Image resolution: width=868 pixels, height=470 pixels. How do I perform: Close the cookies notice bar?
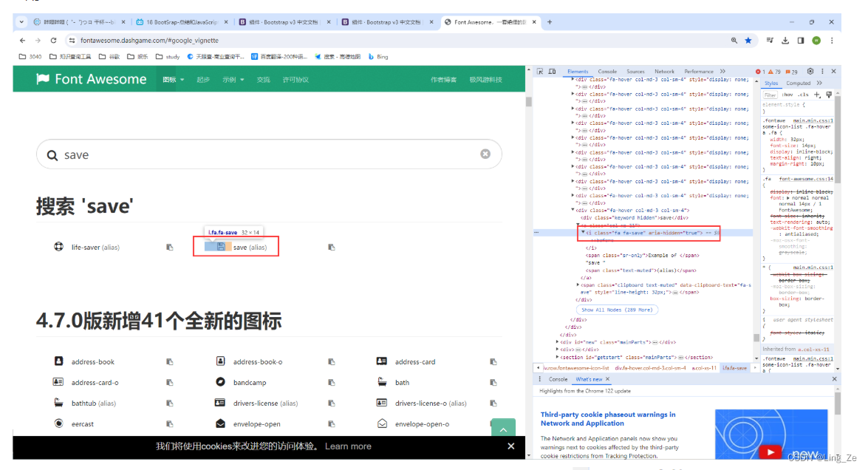(511, 446)
